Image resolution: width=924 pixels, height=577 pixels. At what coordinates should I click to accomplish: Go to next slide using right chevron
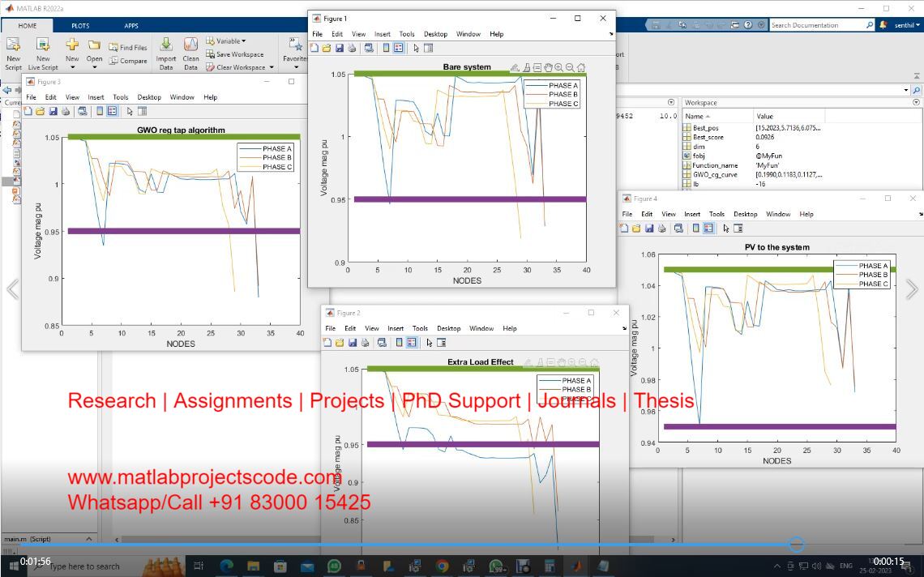coord(912,289)
